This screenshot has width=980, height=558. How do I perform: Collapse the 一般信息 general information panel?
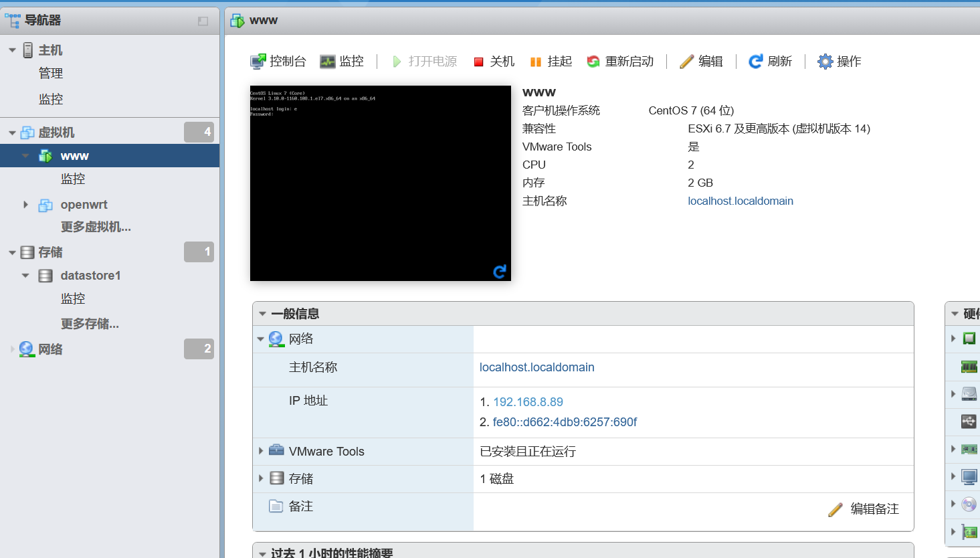(263, 314)
